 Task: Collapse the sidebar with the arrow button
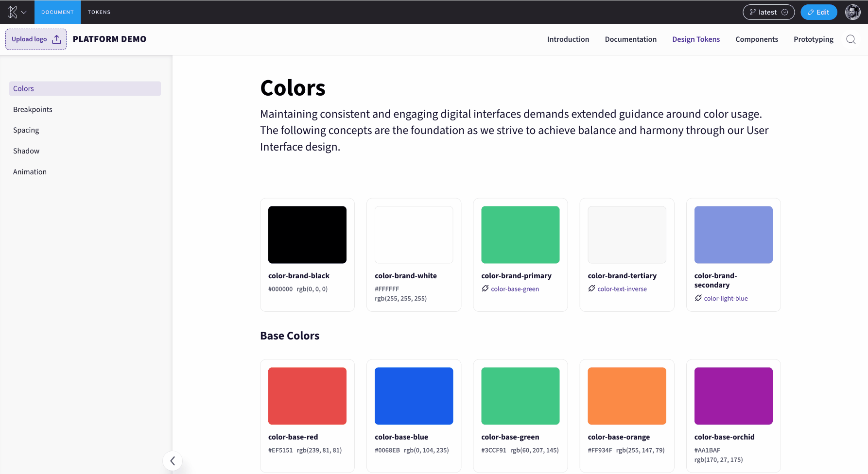[173, 461]
